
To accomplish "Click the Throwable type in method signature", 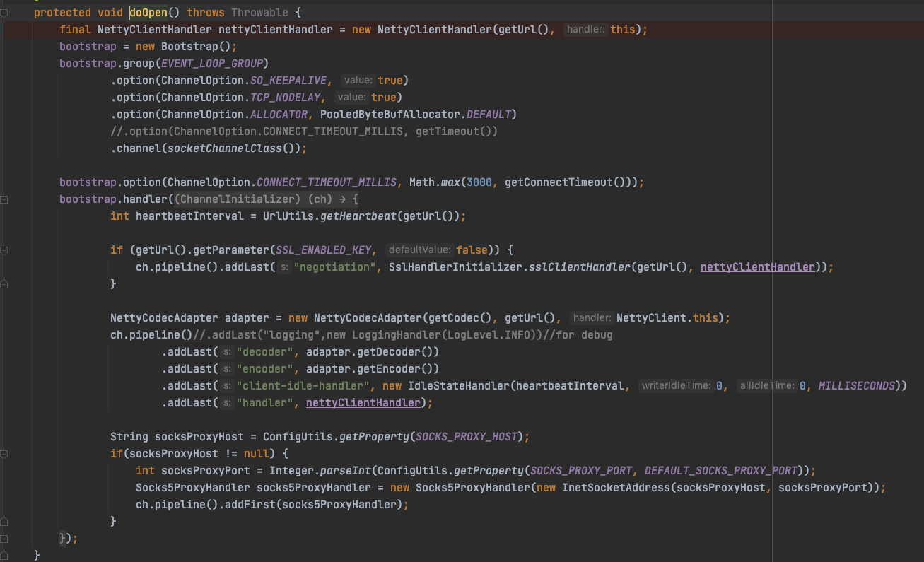I will pyautogui.click(x=259, y=13).
